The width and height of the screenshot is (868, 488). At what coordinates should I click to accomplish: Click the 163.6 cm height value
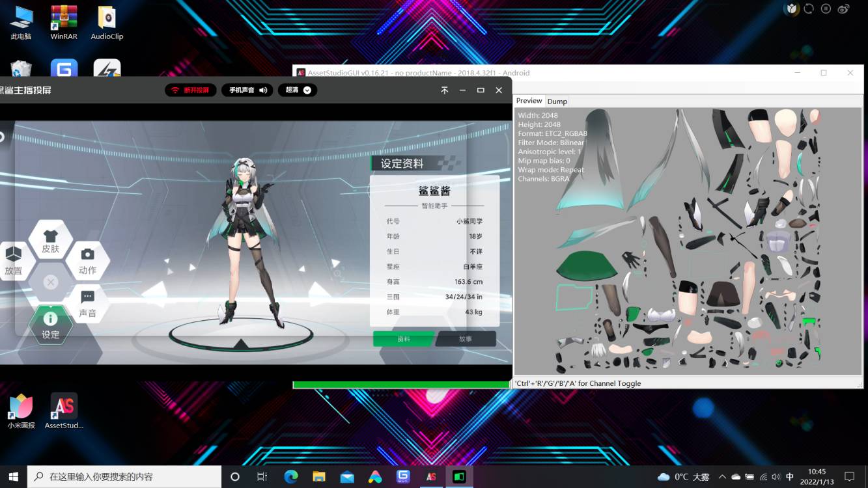(469, 282)
